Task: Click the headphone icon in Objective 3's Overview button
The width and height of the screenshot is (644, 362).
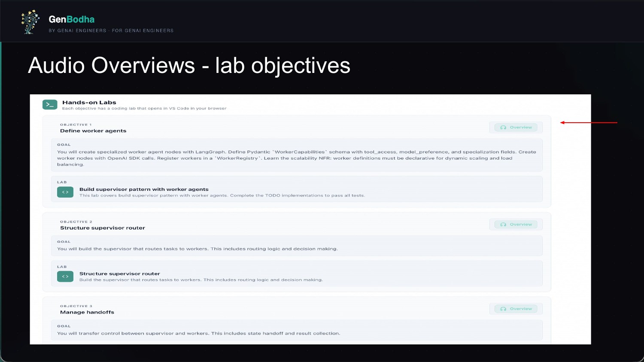Action: (503, 309)
